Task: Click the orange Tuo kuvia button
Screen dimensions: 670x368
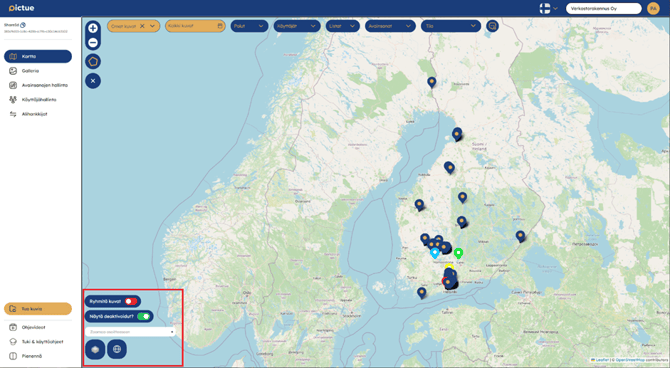Action: [38, 309]
